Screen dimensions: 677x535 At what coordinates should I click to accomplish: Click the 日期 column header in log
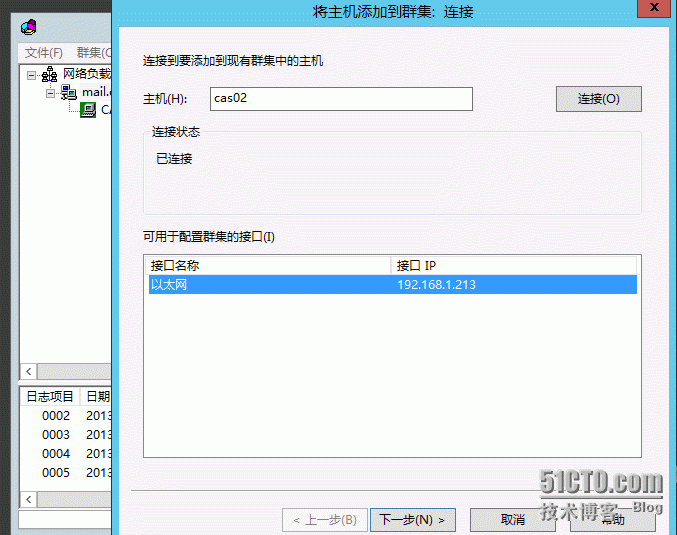[96, 396]
